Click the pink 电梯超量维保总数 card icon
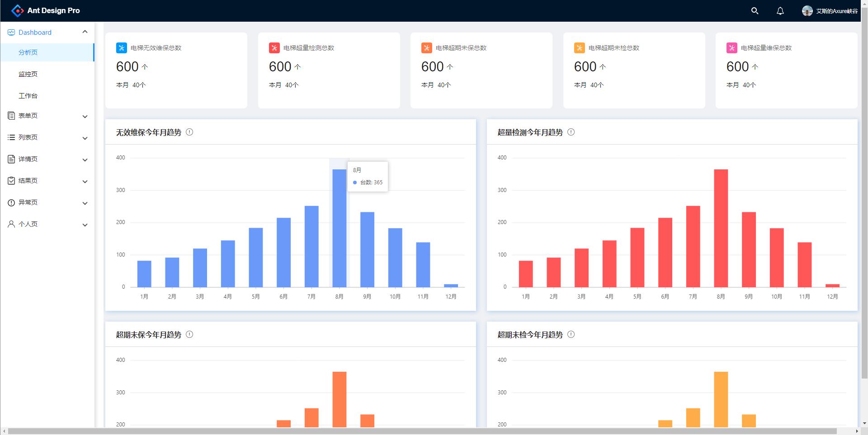The height and width of the screenshot is (435, 868). [x=732, y=48]
